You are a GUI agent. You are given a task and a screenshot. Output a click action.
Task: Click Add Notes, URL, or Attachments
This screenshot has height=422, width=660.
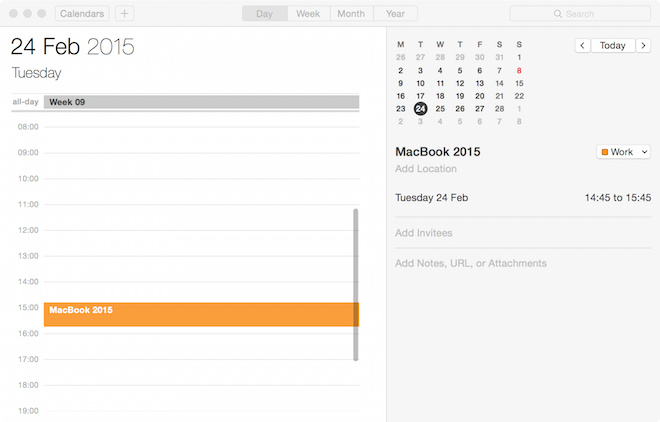471,263
